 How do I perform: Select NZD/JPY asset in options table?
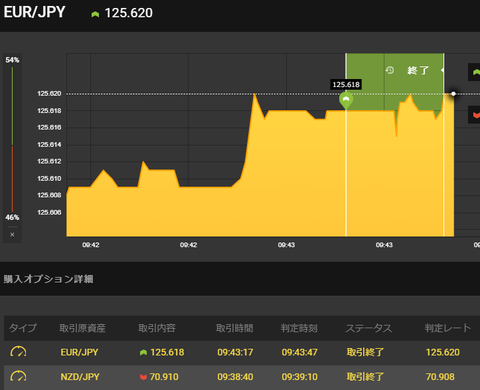point(80,377)
